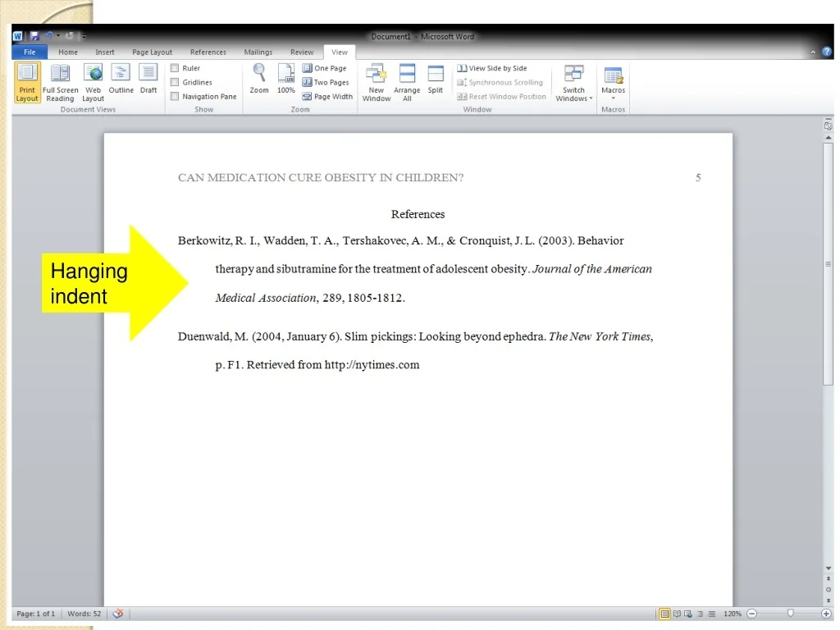Select Draft status bar button

(x=711, y=614)
